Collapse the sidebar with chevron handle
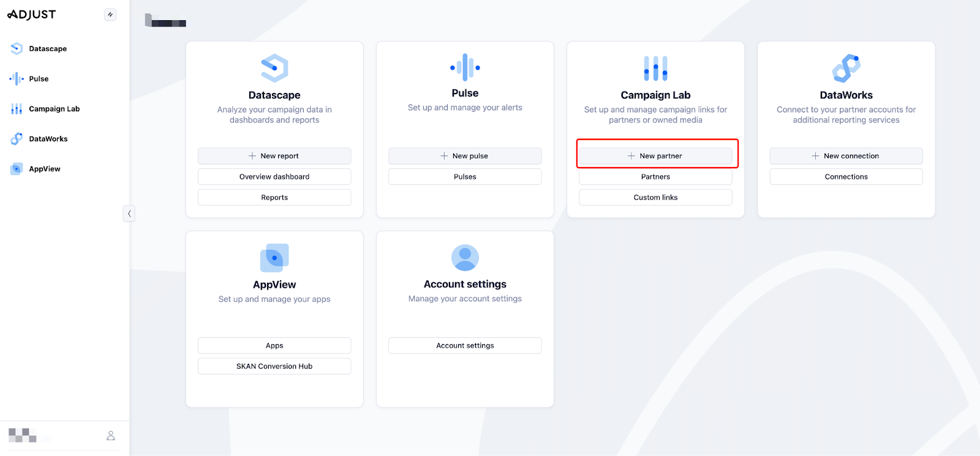 tap(129, 214)
